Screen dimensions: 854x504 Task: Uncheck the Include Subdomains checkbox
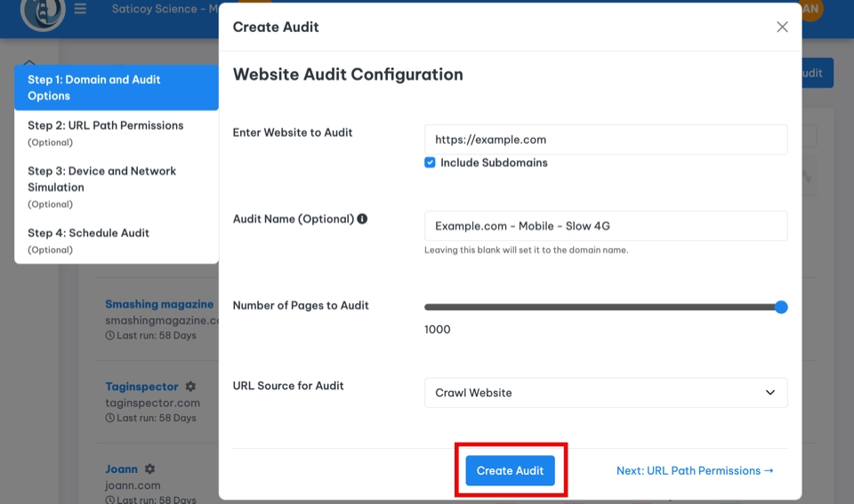coord(430,163)
